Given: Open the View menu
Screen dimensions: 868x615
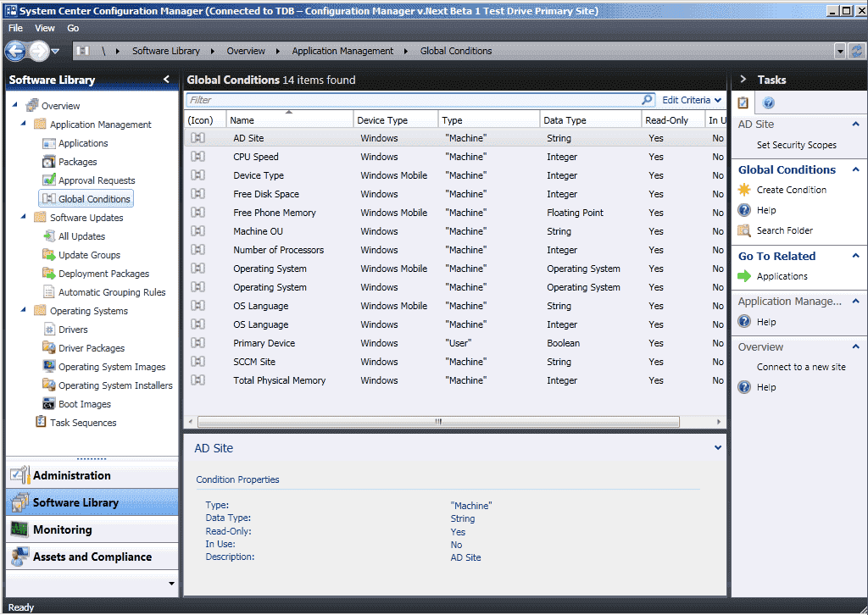Looking at the screenshot, I should pos(44,27).
